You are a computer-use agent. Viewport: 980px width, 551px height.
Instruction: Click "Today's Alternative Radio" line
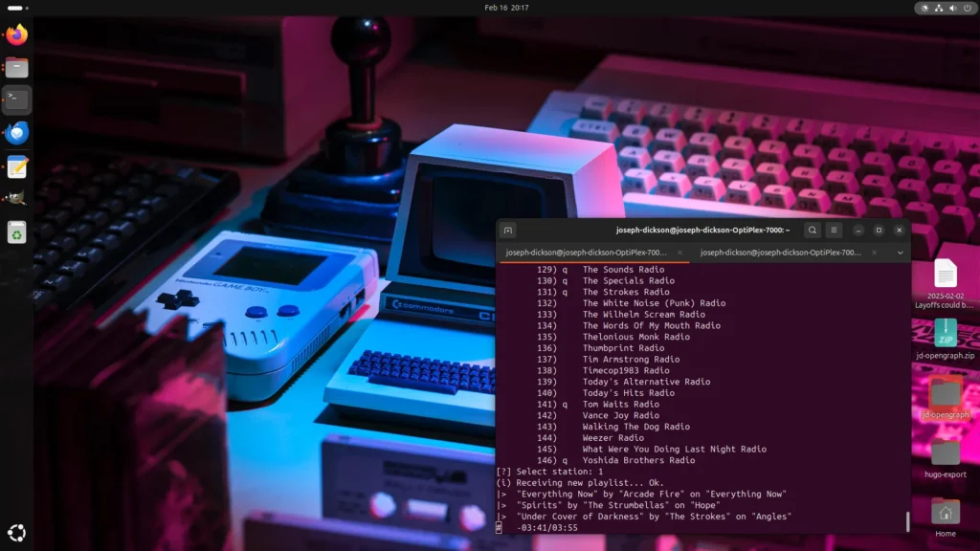[x=646, y=382]
